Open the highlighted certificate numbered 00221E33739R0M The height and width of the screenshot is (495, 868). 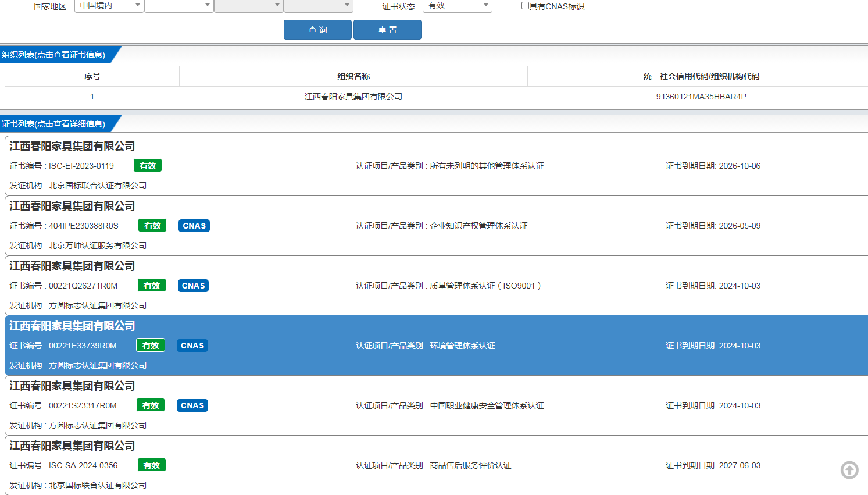click(436, 346)
